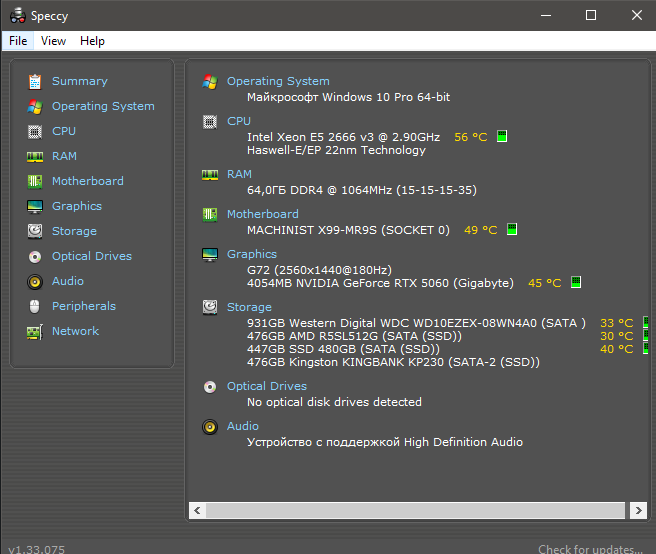656x554 pixels.
Task: Click the Graphics monitor icon in sidebar
Action: pyautogui.click(x=35, y=207)
